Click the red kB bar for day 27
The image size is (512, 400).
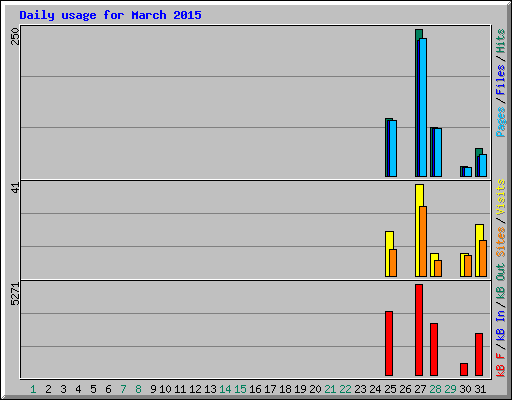[x=419, y=330]
